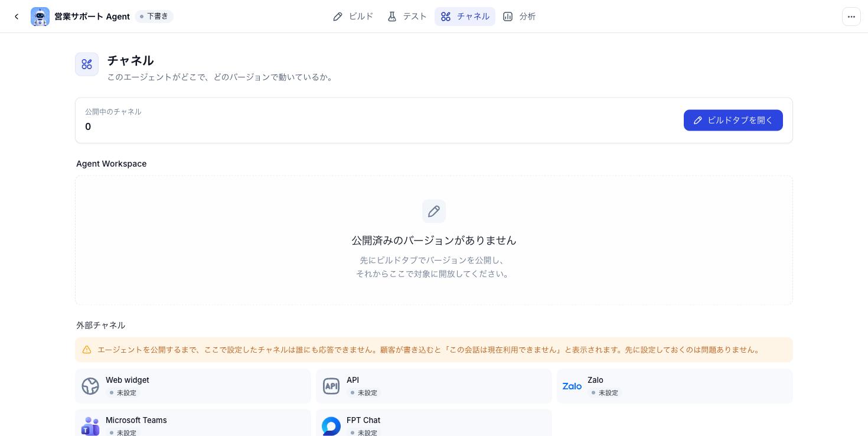Image resolution: width=868 pixels, height=436 pixels.
Task: Go back using the left chevron arrow
Action: pos(17,17)
